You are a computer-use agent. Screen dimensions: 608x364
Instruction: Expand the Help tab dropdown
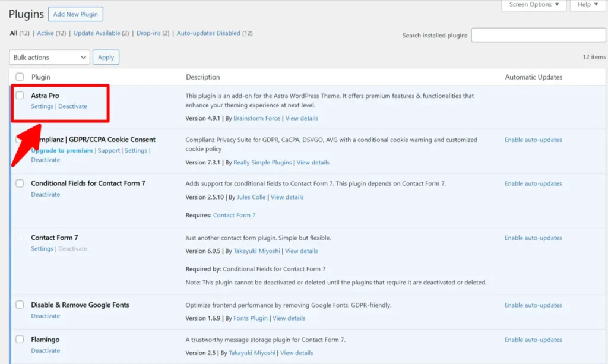[x=588, y=5]
